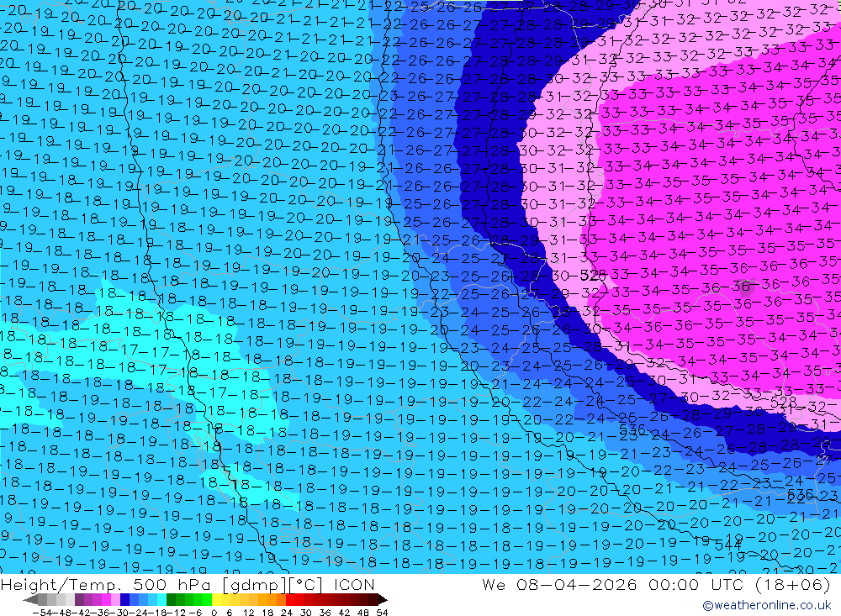
Task: Click the '544' height contour label
Action: click(727, 545)
